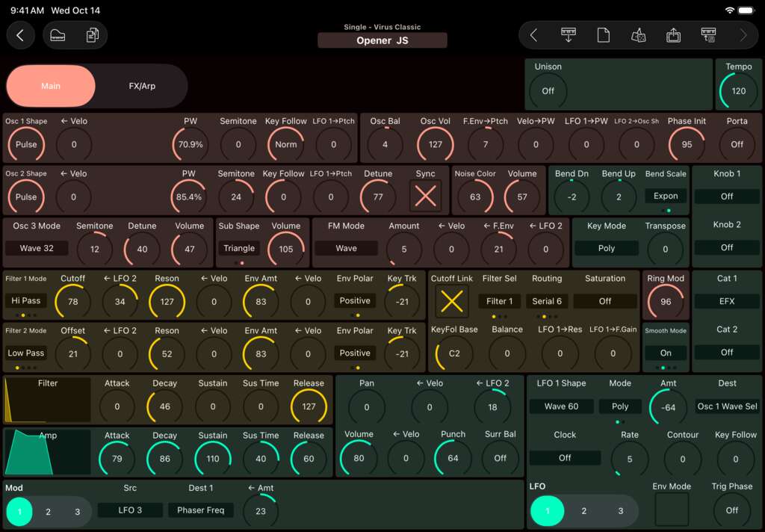The image size is (765, 532).
Task: Open Osc 3 Mode Wave 32 selector
Action: pos(37,248)
